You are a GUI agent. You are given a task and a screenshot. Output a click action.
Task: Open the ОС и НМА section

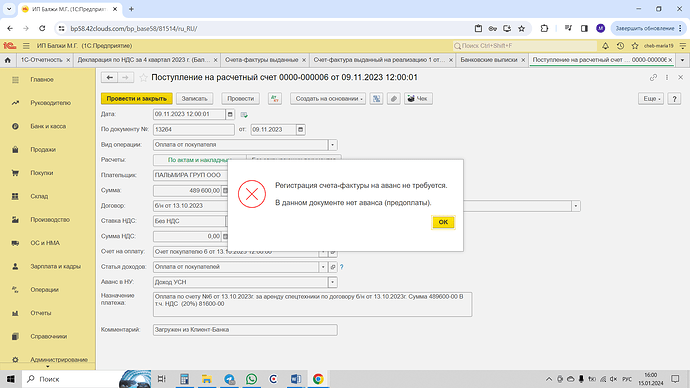click(45, 243)
